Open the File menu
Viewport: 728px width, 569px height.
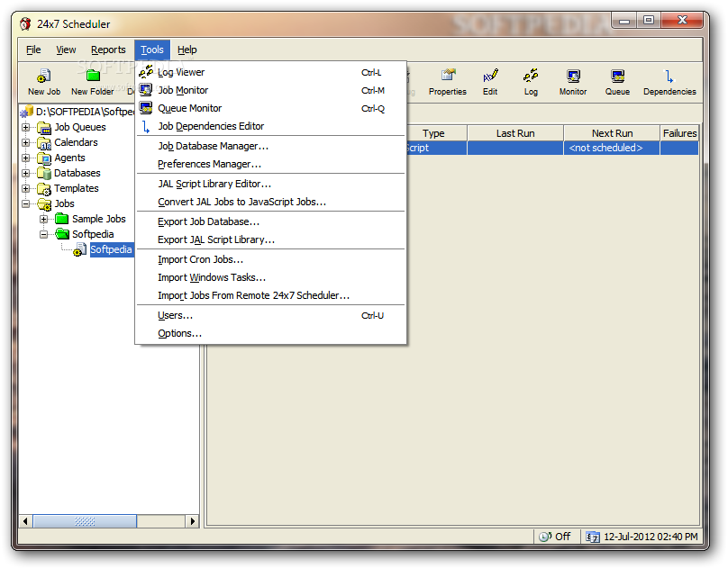click(33, 50)
